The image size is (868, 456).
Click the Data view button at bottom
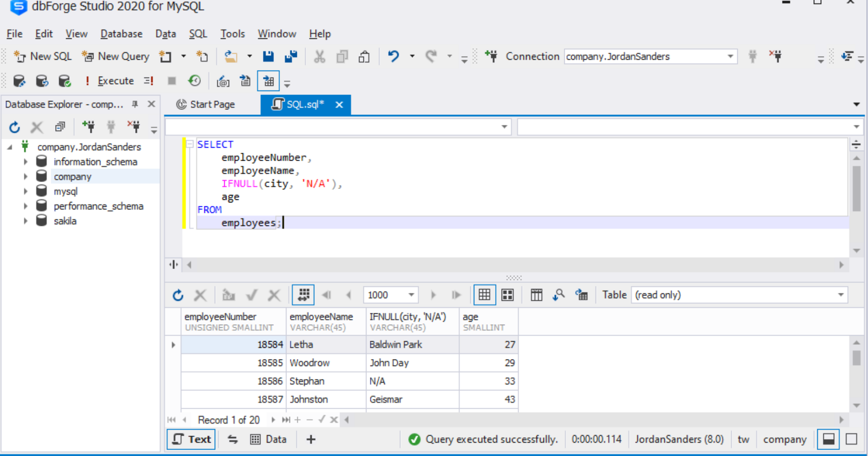pos(268,440)
